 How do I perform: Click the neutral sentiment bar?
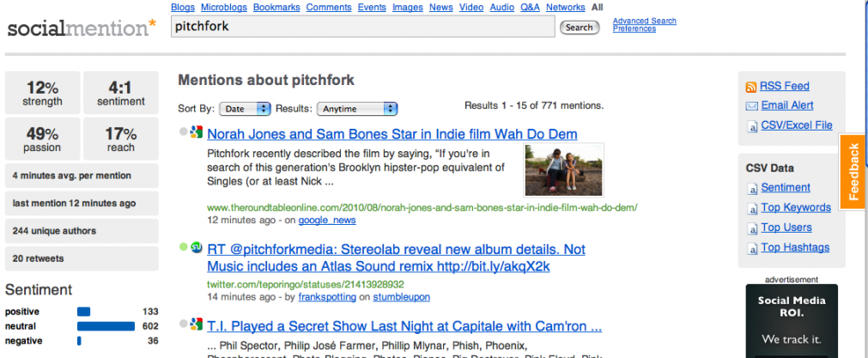[x=106, y=326]
